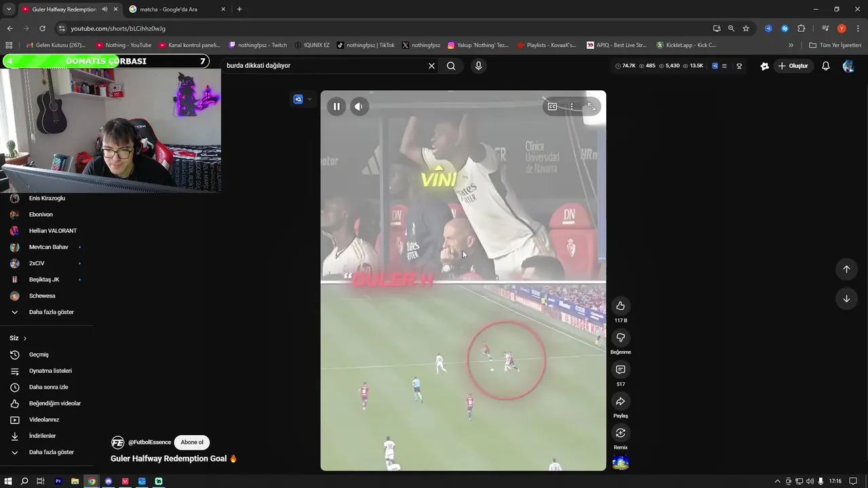Open Enis Kirazoglu subscription channel
The height and width of the screenshot is (488, 868).
(46, 198)
